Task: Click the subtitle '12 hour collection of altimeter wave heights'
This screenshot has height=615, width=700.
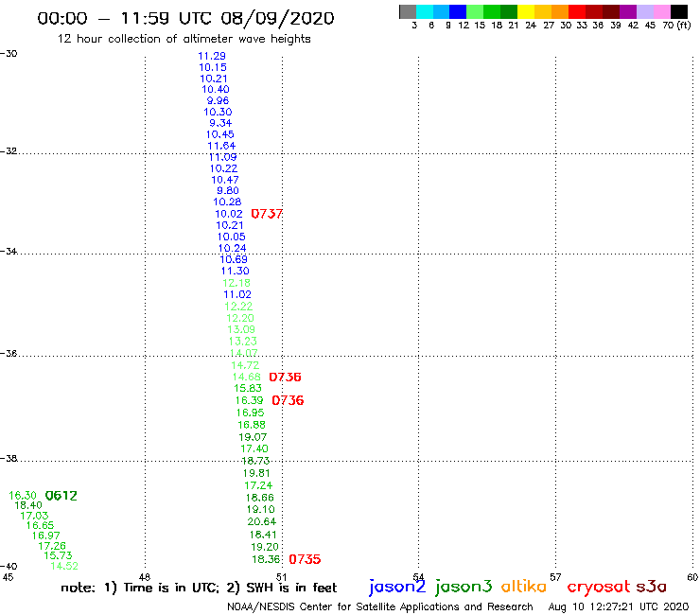Action: click(x=184, y=39)
